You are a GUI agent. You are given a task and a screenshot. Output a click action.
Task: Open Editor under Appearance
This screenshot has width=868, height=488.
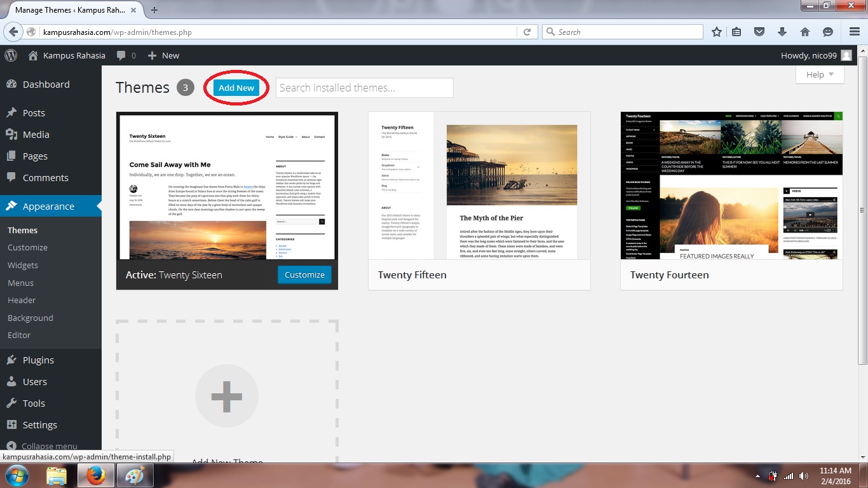pos(19,335)
